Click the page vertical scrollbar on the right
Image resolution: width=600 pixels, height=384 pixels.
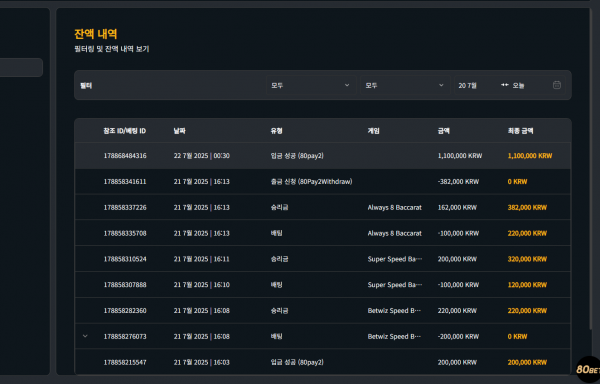pyautogui.click(x=593, y=168)
